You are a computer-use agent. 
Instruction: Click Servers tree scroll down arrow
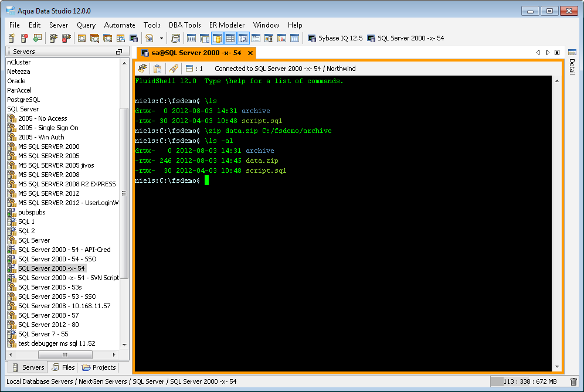(x=124, y=345)
